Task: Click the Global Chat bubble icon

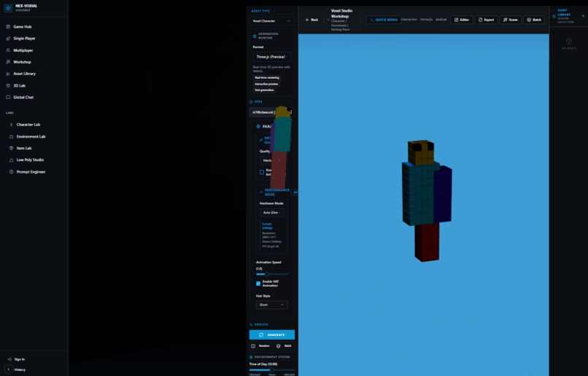Action: tap(8, 97)
